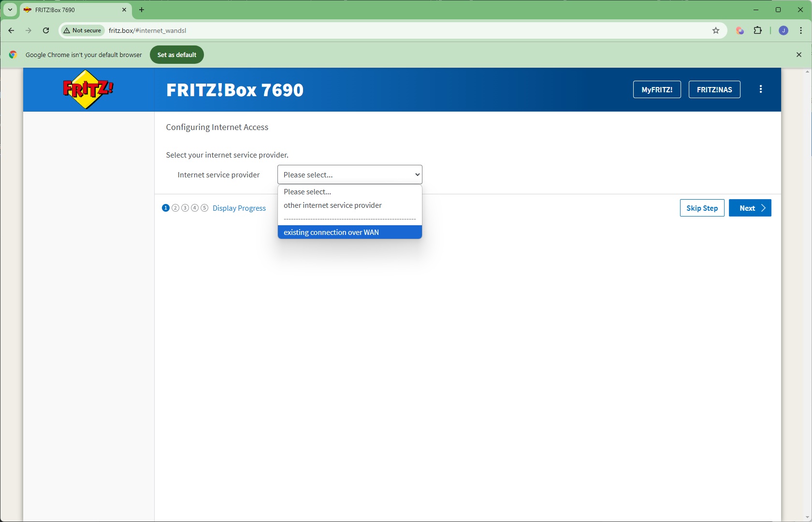Click the colorful extension icon in the toolbar
The width and height of the screenshot is (812, 522).
tap(739, 30)
